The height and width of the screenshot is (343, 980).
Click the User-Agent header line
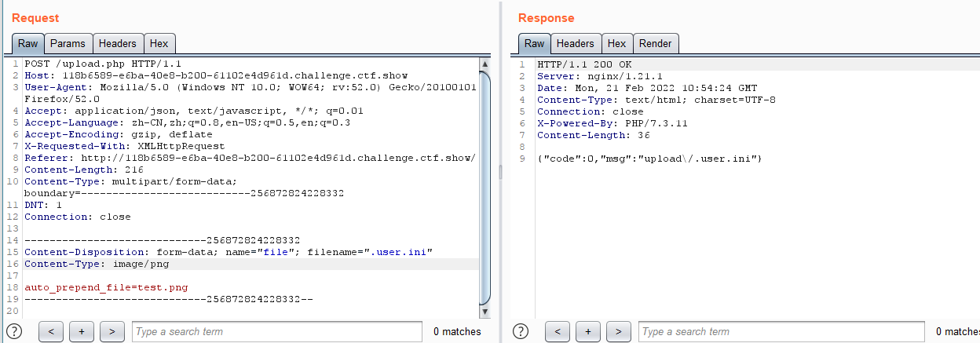point(250,87)
